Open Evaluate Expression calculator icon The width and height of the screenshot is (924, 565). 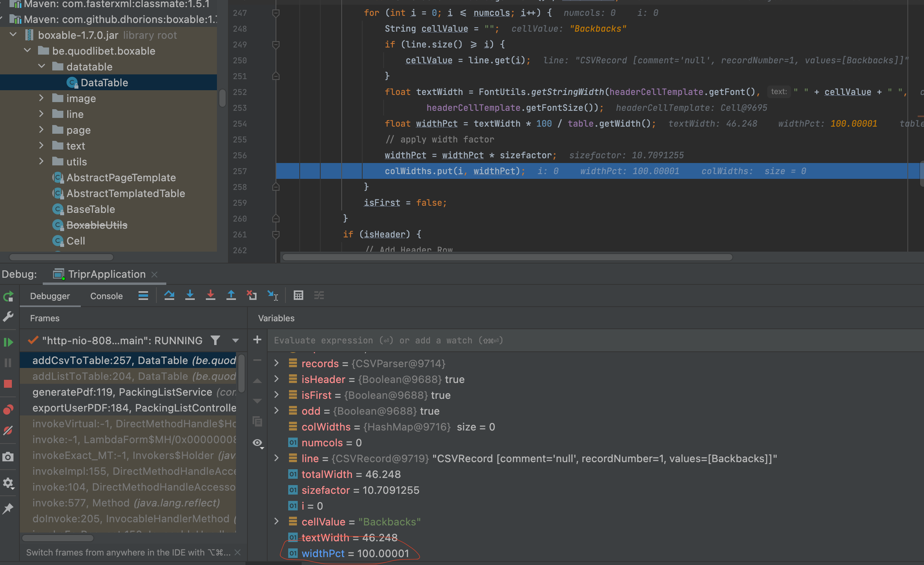[298, 296]
